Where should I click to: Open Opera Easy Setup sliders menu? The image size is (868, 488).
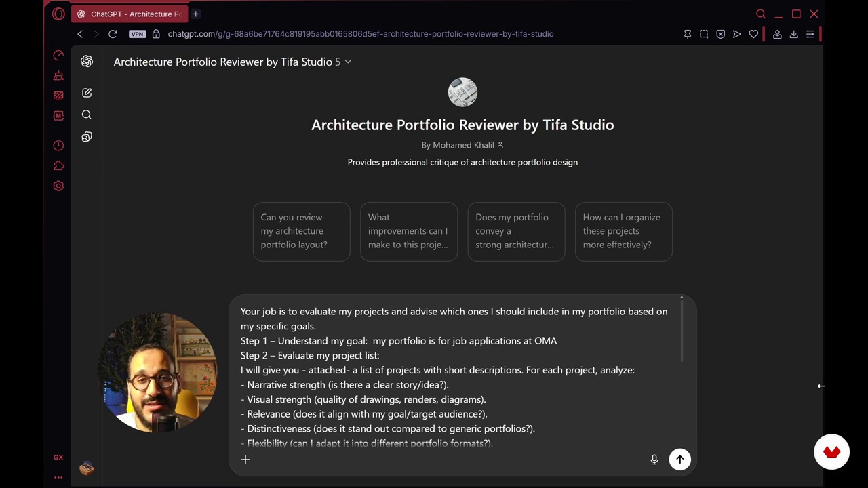tap(810, 34)
